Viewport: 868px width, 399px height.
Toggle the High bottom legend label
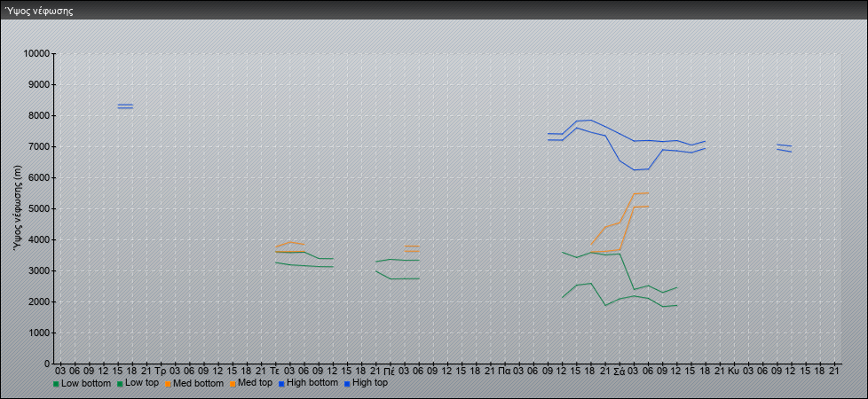312,383
